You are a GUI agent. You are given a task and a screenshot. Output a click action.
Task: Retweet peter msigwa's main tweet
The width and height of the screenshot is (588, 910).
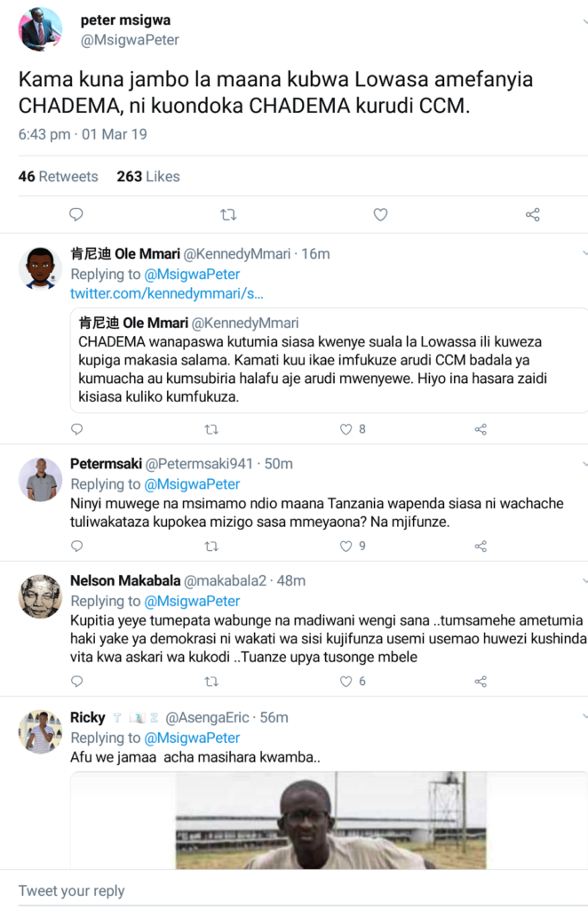tap(228, 214)
